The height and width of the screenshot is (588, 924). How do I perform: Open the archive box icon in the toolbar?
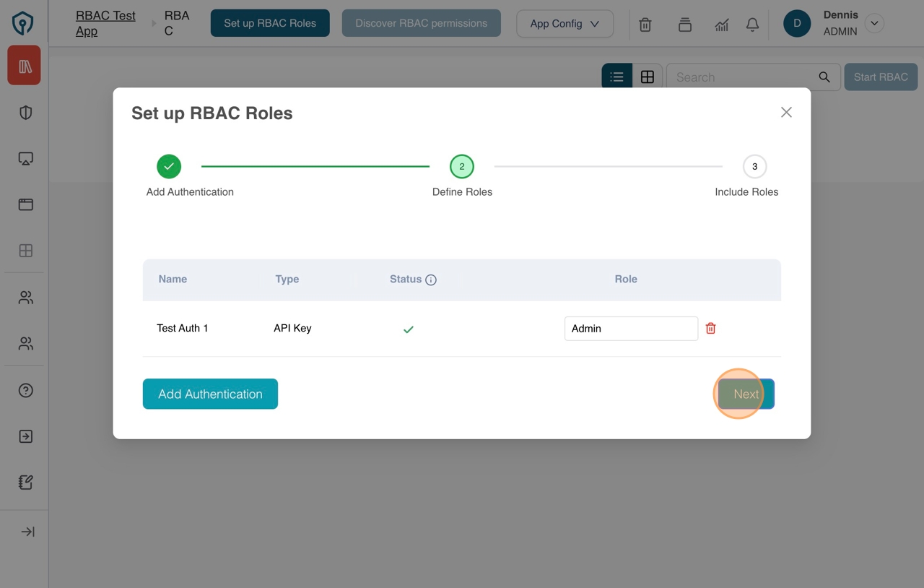pos(684,24)
